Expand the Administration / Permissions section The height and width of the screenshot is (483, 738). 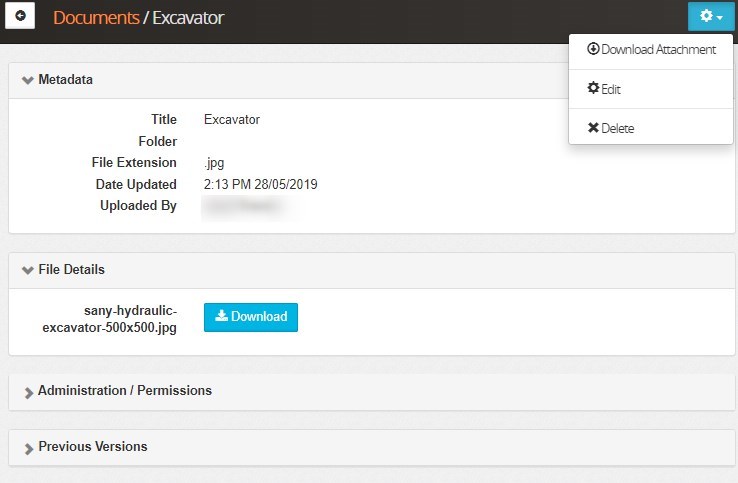coord(124,391)
